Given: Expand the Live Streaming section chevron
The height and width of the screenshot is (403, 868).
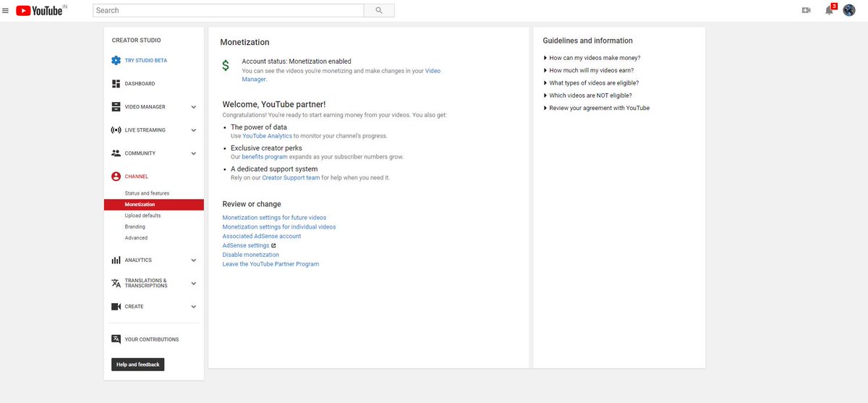Looking at the screenshot, I should (x=193, y=130).
